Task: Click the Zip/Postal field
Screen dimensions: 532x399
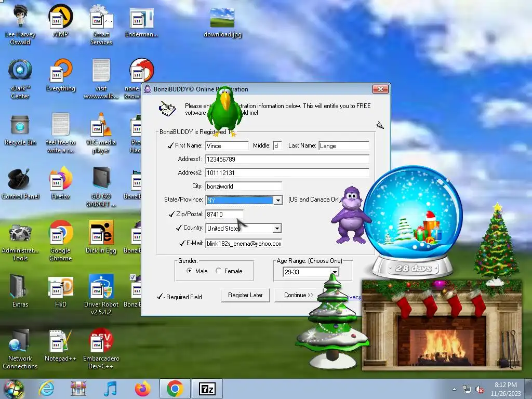Action: point(224,214)
